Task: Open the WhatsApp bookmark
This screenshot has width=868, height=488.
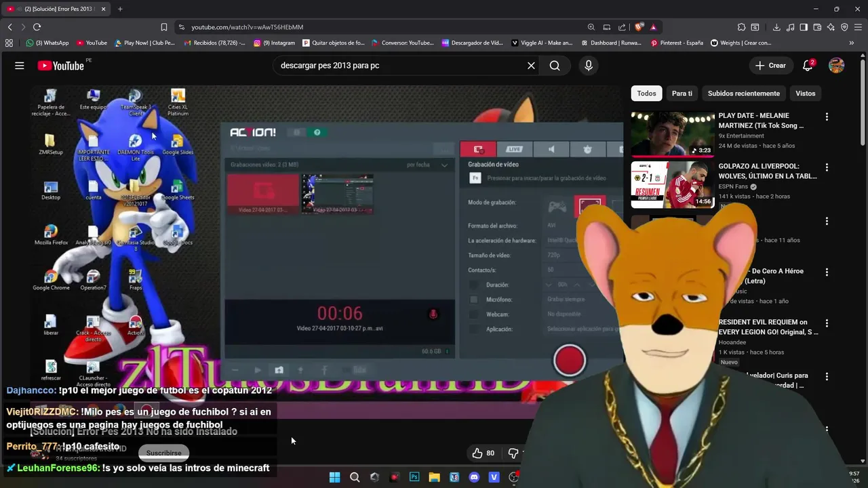Action: [x=47, y=43]
